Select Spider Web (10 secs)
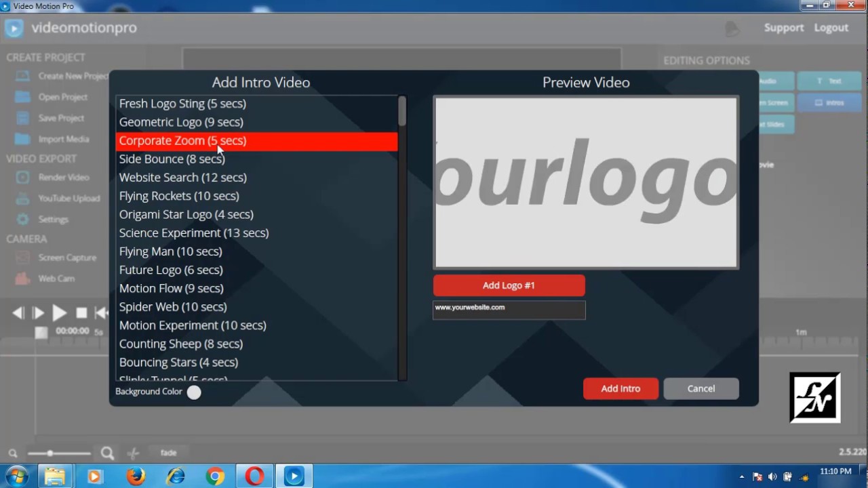 pos(257,307)
